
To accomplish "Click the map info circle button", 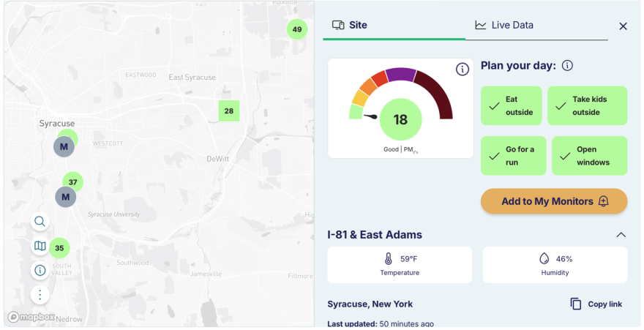I will (x=40, y=271).
